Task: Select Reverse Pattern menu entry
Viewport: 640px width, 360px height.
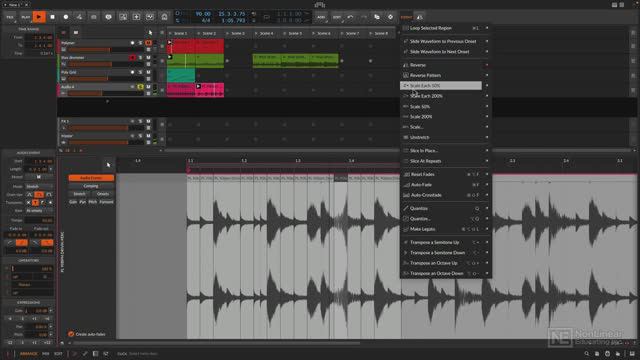Action: click(x=446, y=76)
